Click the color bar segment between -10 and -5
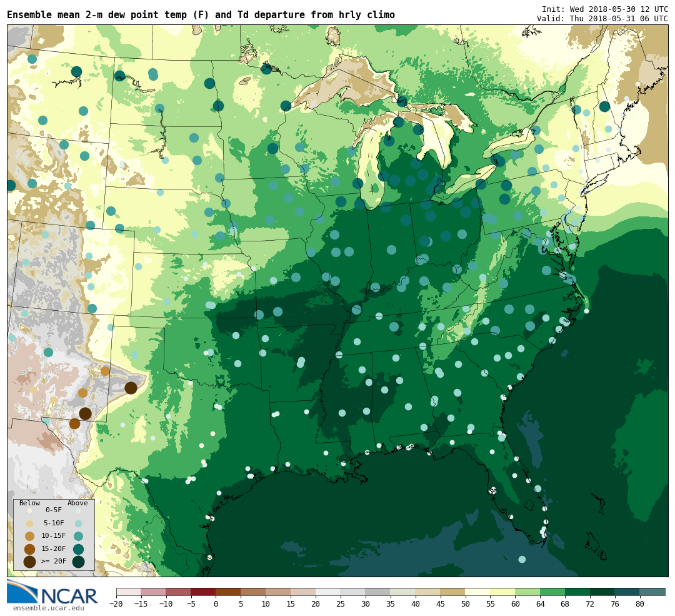 (179, 592)
